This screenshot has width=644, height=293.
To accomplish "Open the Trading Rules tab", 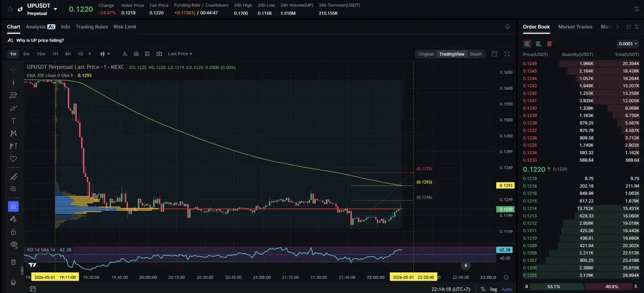I will [92, 27].
